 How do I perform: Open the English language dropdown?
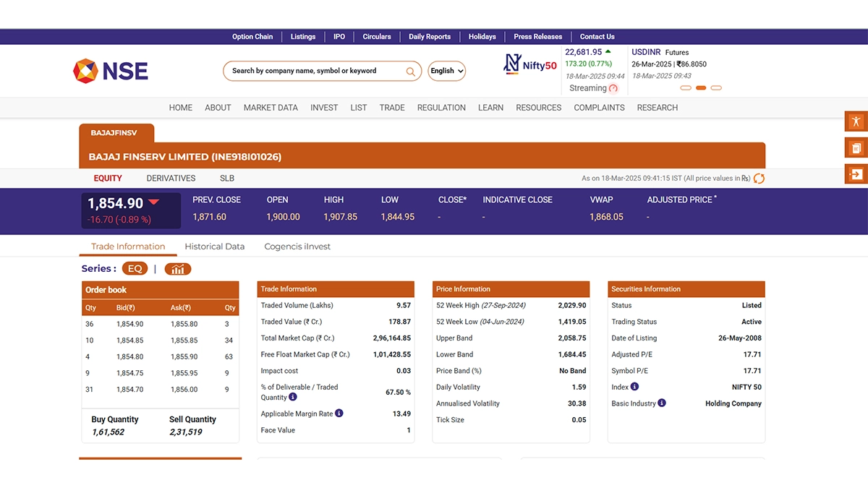[446, 71]
